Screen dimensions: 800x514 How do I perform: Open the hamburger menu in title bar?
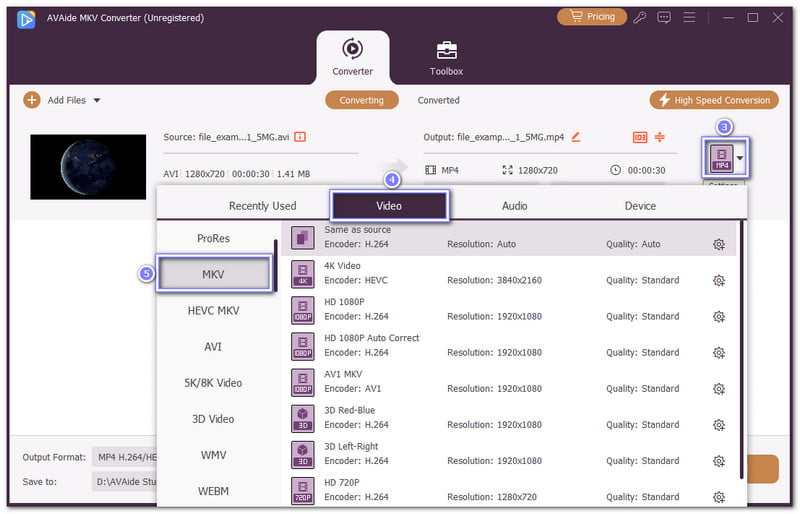687,17
